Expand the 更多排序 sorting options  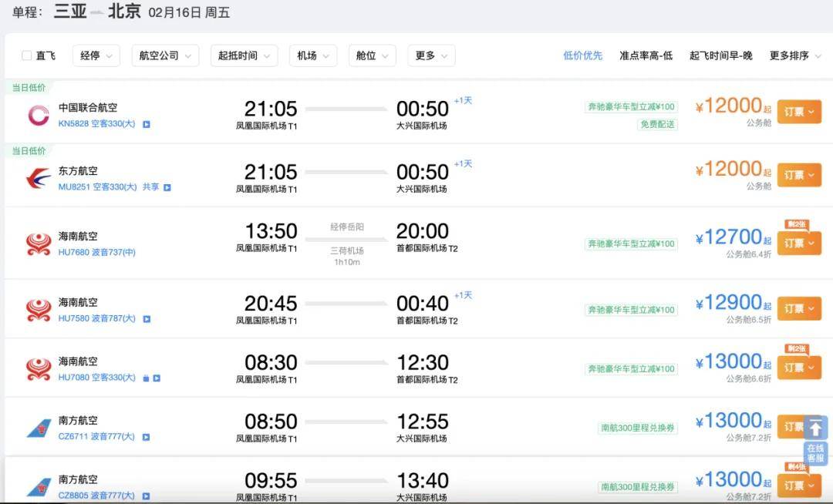point(795,55)
